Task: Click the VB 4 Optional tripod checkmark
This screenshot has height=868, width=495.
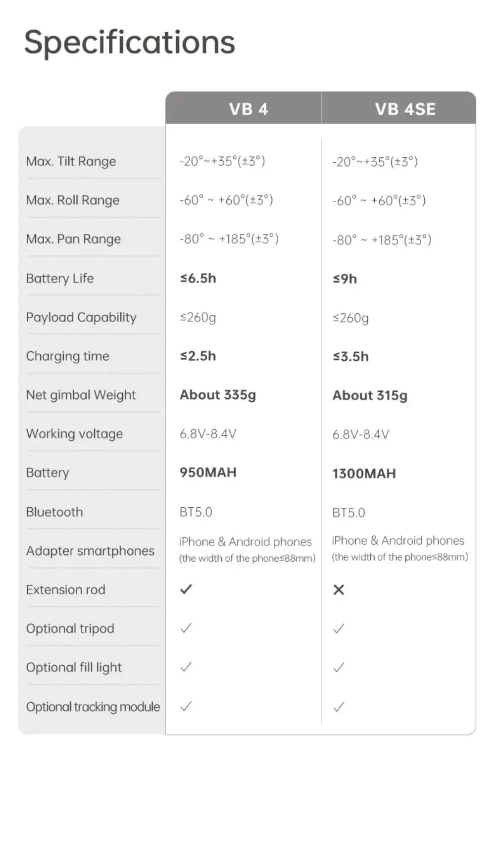Action: (x=186, y=628)
